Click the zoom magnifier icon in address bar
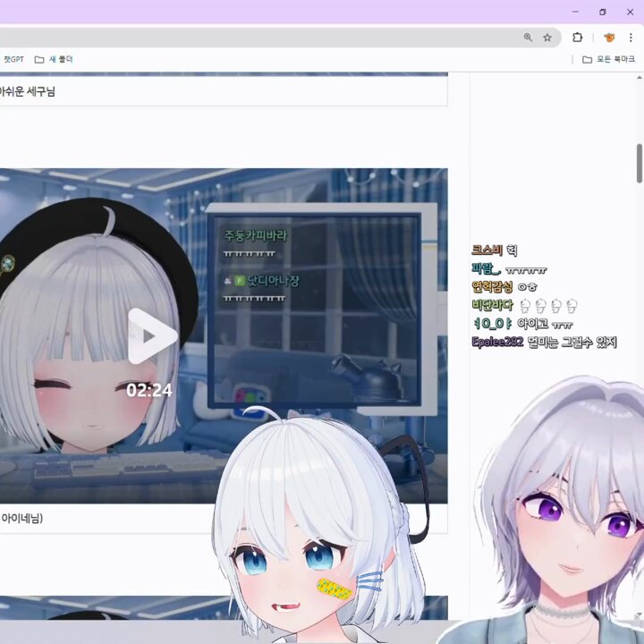The image size is (644, 644). tap(528, 38)
